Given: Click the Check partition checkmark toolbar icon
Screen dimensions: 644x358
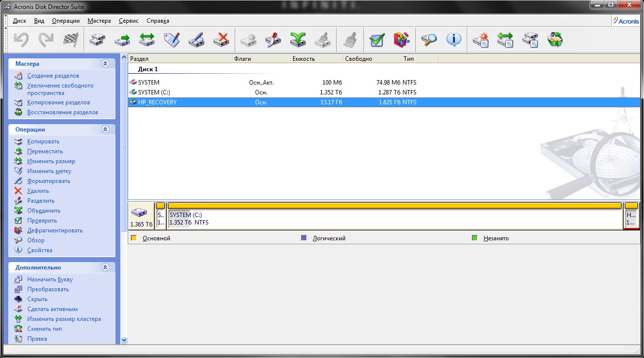Looking at the screenshot, I should [x=377, y=40].
